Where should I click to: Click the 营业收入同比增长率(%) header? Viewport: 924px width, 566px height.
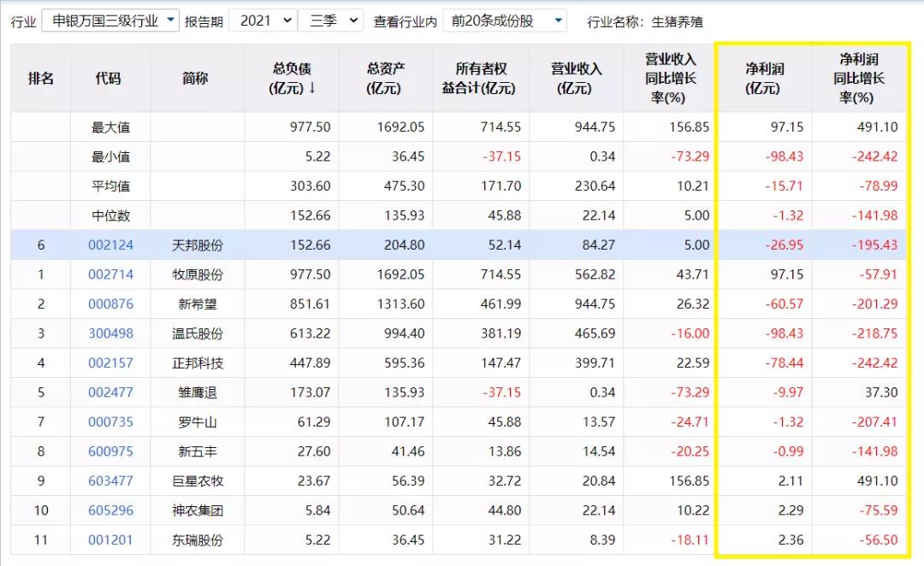670,79
